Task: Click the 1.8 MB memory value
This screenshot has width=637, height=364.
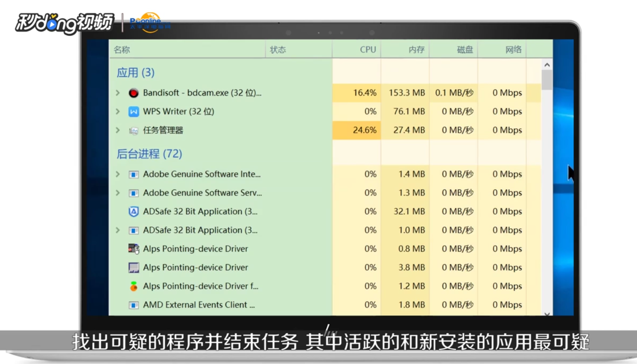Action: [412, 305]
